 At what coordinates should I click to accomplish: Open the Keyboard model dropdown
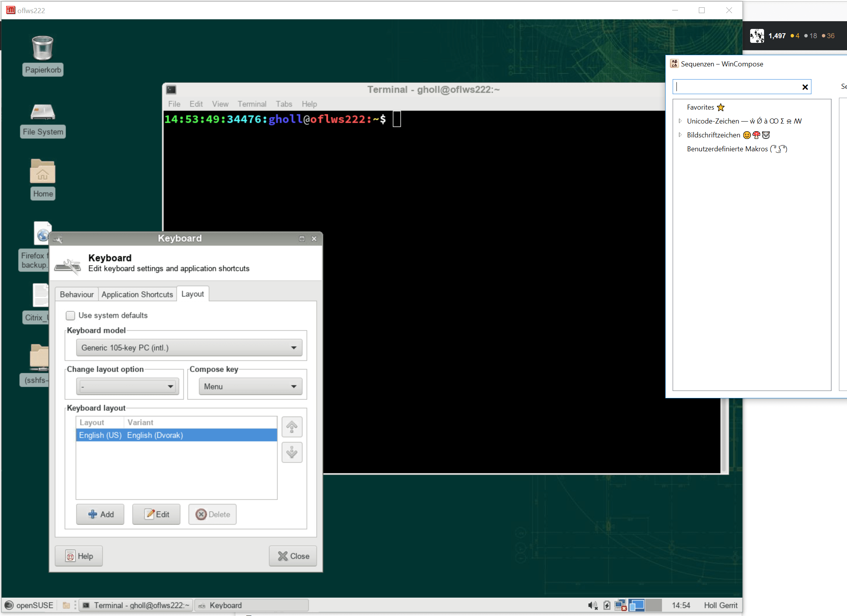[189, 348]
